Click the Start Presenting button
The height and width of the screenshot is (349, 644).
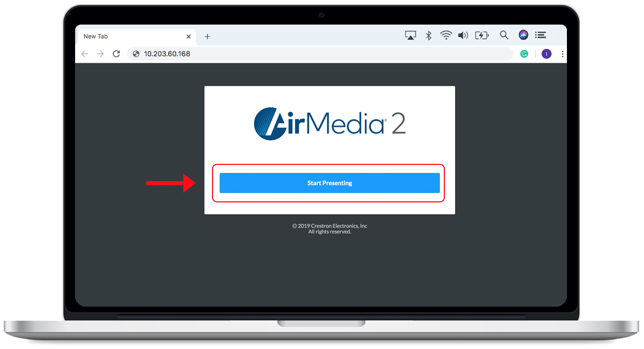point(330,183)
